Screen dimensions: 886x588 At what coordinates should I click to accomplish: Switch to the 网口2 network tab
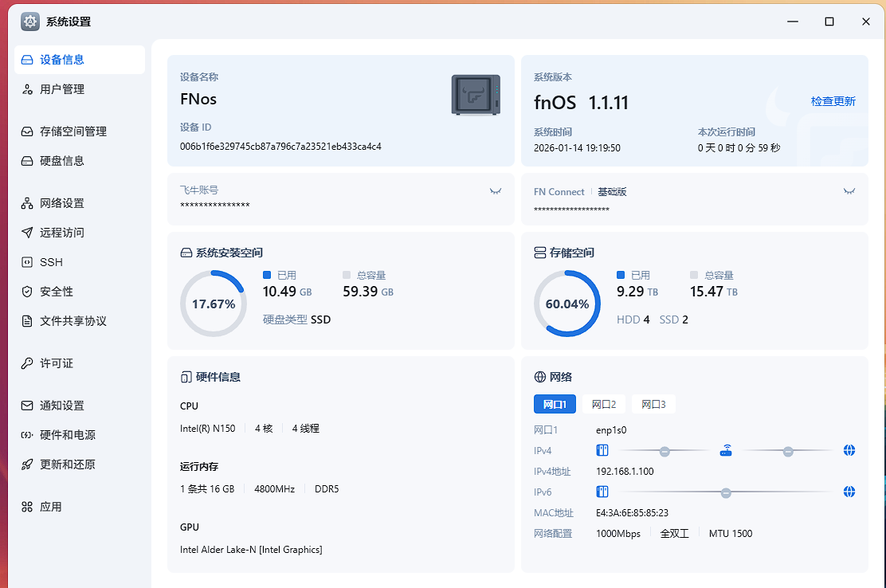604,405
